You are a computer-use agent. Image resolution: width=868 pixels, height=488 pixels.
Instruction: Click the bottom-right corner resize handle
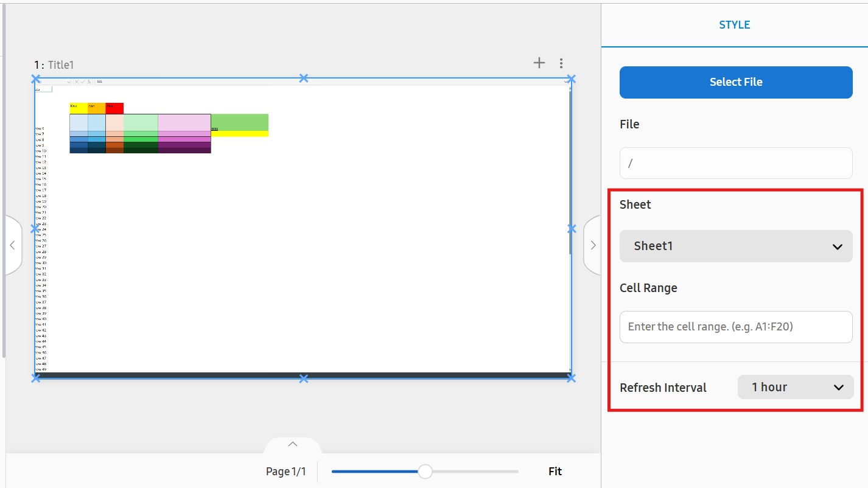571,378
